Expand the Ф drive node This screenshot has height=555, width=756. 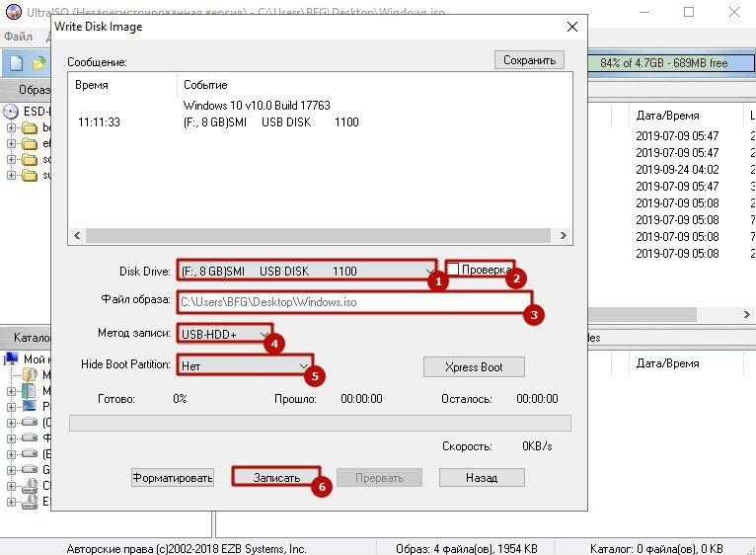tap(11, 438)
